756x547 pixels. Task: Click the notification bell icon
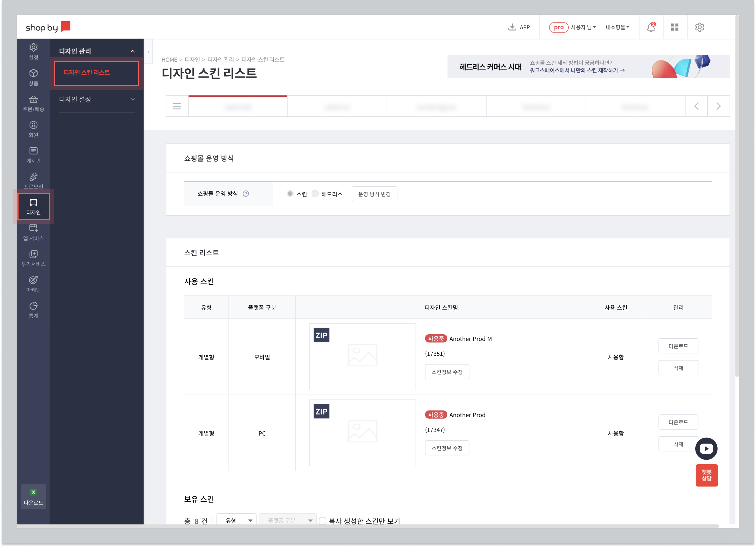651,27
